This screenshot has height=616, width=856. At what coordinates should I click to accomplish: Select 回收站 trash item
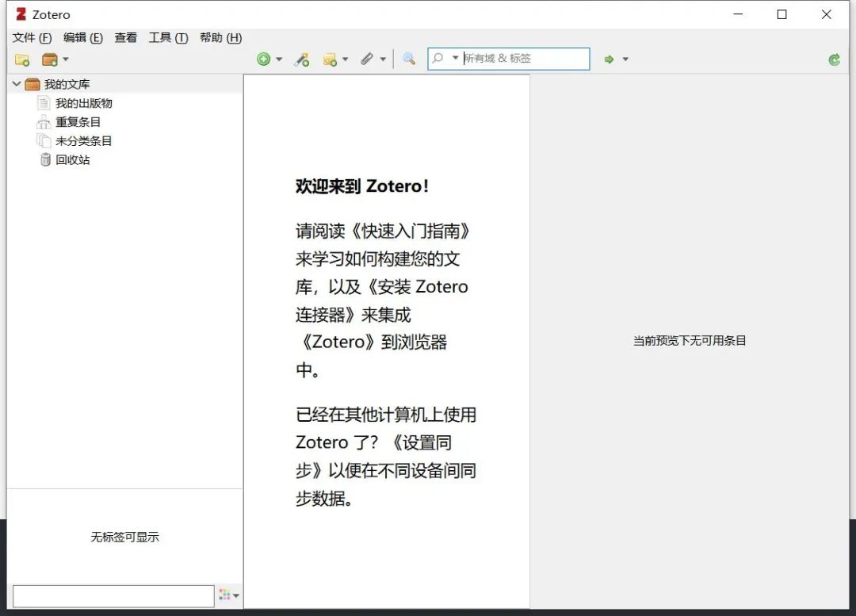[x=73, y=160]
